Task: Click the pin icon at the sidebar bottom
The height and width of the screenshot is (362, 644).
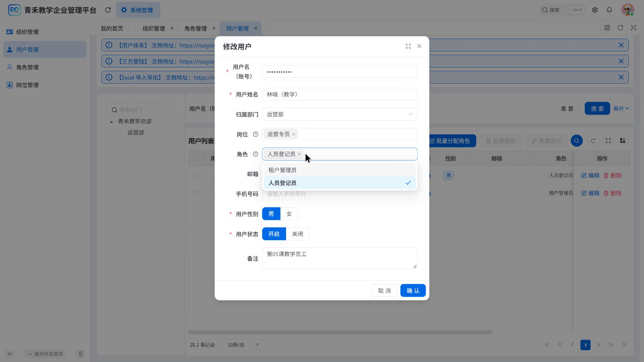Action: click(x=80, y=354)
